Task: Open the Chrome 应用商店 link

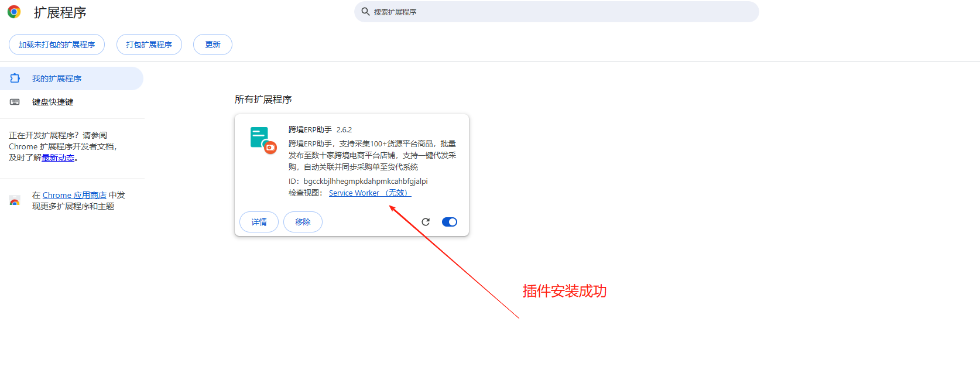Action: click(74, 196)
